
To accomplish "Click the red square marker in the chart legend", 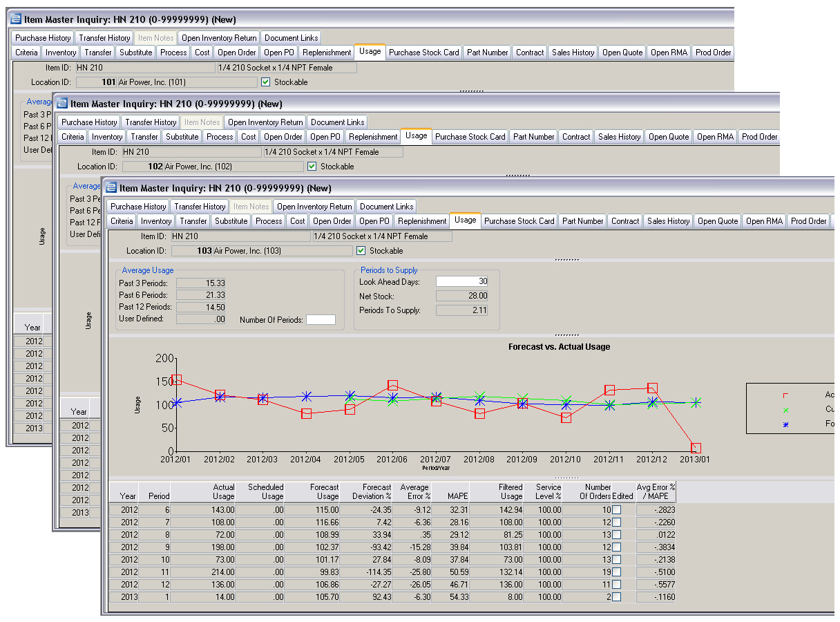I will (x=785, y=395).
